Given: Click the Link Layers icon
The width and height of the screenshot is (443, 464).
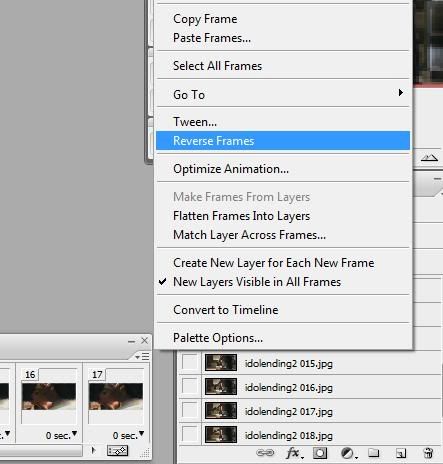Looking at the screenshot, I should pyautogui.click(x=265, y=453).
